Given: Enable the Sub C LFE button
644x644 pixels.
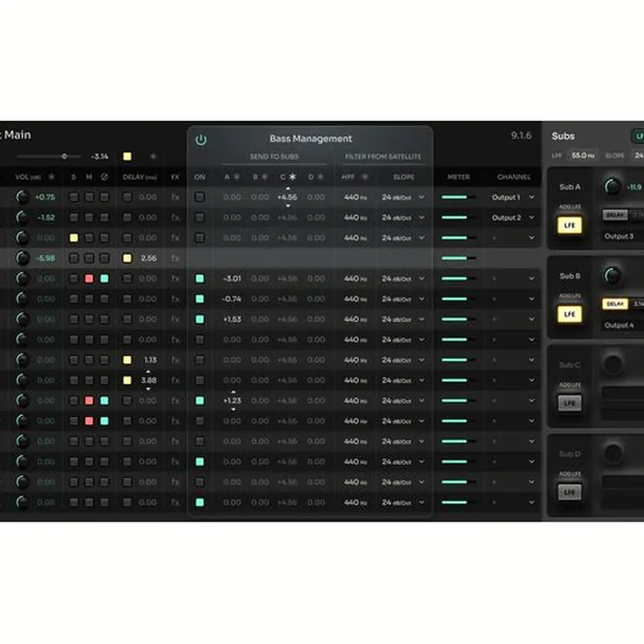Looking at the screenshot, I should [569, 402].
